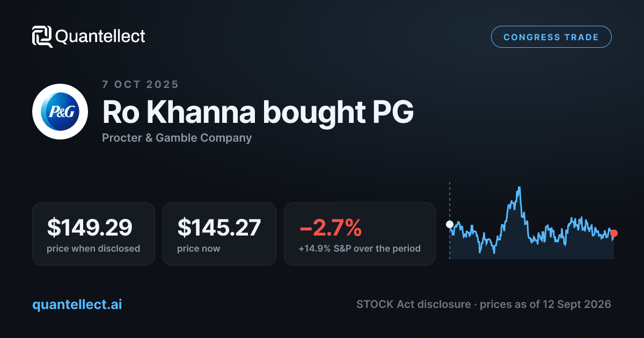Click the Quantellect brand name text

pos(100,36)
